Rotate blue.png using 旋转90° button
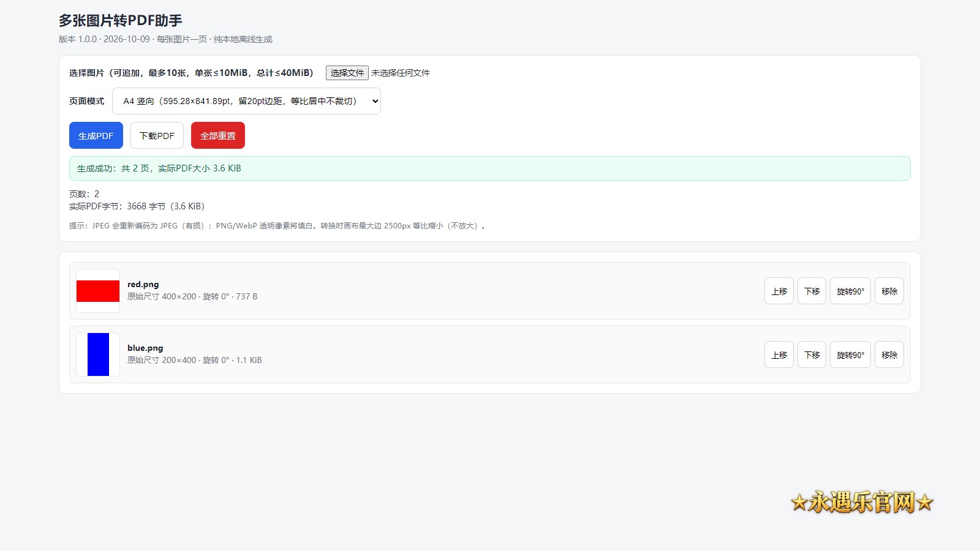This screenshot has width=980, height=551. point(850,354)
